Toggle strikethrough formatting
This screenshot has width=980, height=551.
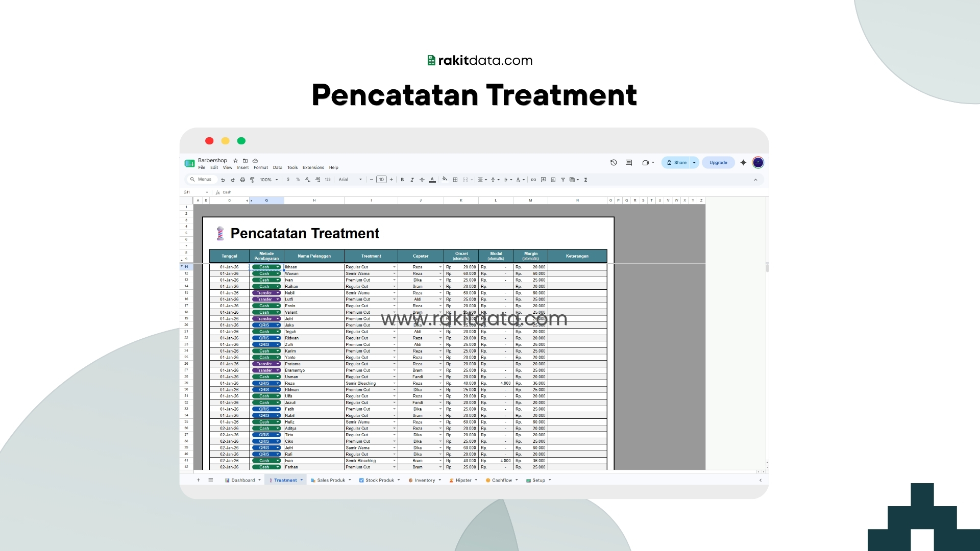422,180
